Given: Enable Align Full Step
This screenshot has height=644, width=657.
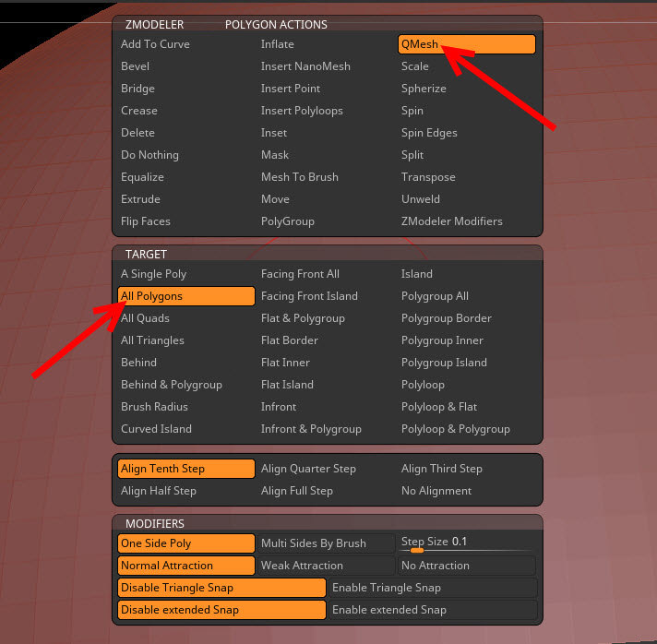Looking at the screenshot, I should [x=296, y=491].
